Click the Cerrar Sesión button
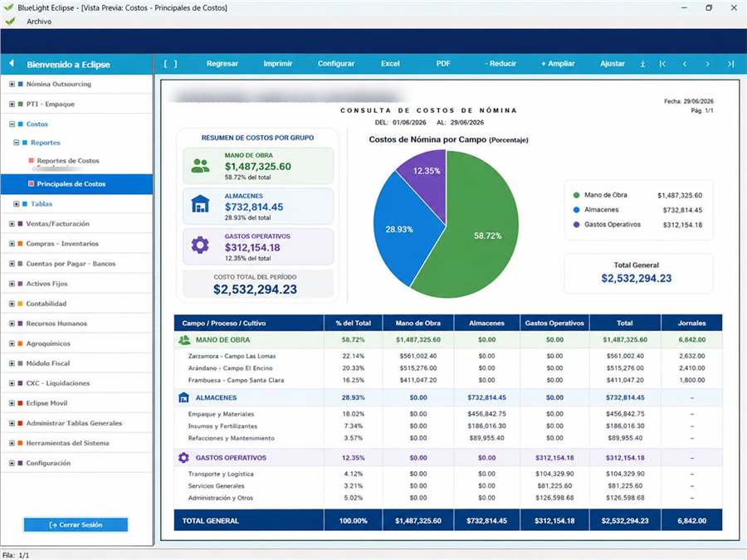Image resolution: width=747 pixels, height=560 pixels. pyautogui.click(x=76, y=525)
